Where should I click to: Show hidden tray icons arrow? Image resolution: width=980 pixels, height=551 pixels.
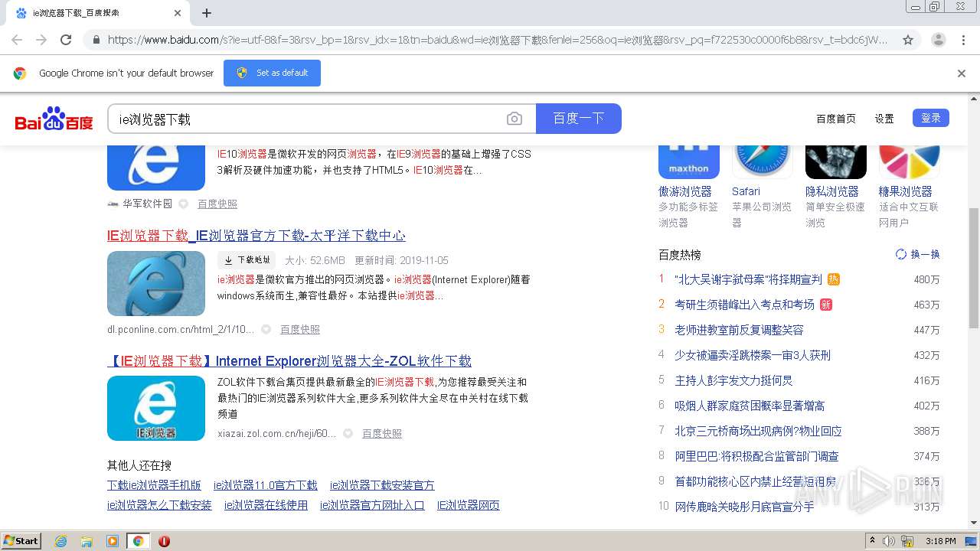(x=872, y=541)
